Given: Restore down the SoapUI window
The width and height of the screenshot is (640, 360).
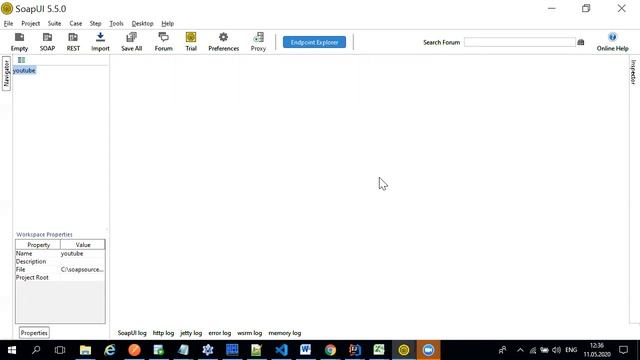Looking at the screenshot, I should [x=586, y=8].
